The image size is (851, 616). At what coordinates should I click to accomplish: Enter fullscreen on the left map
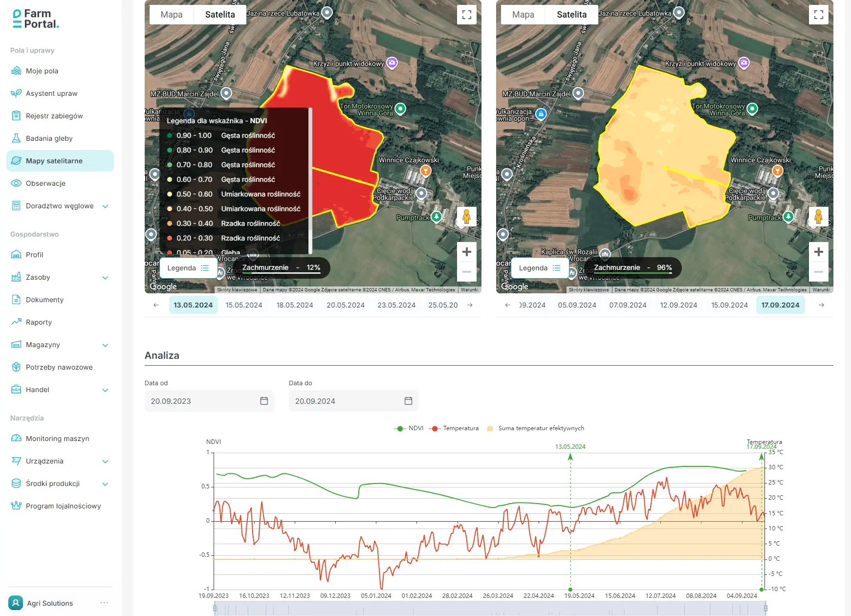pos(467,15)
